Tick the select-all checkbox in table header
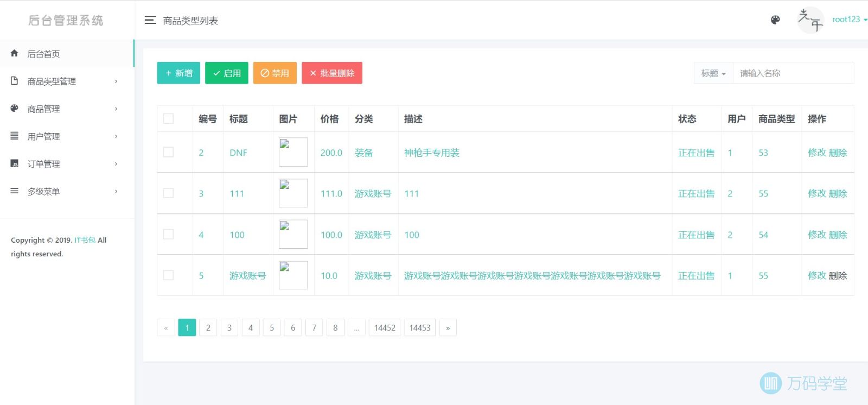This screenshot has width=868, height=405. [x=168, y=118]
